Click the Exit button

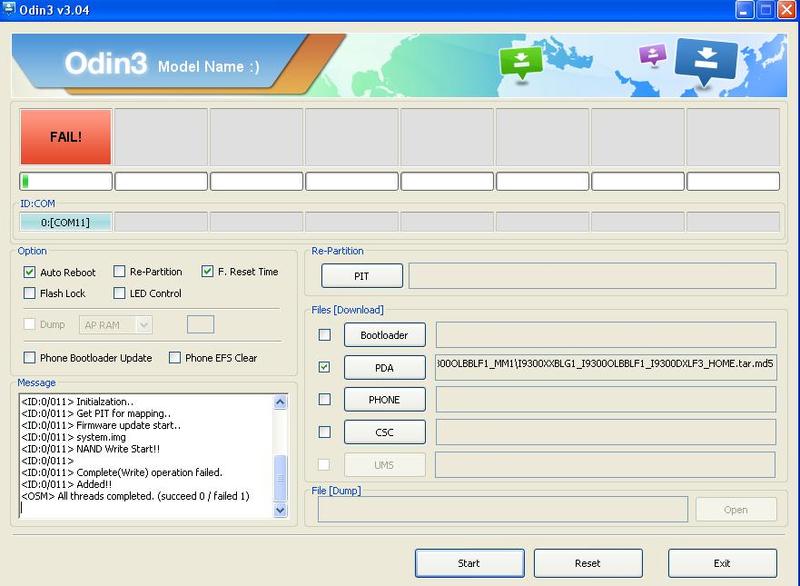[x=722, y=563]
